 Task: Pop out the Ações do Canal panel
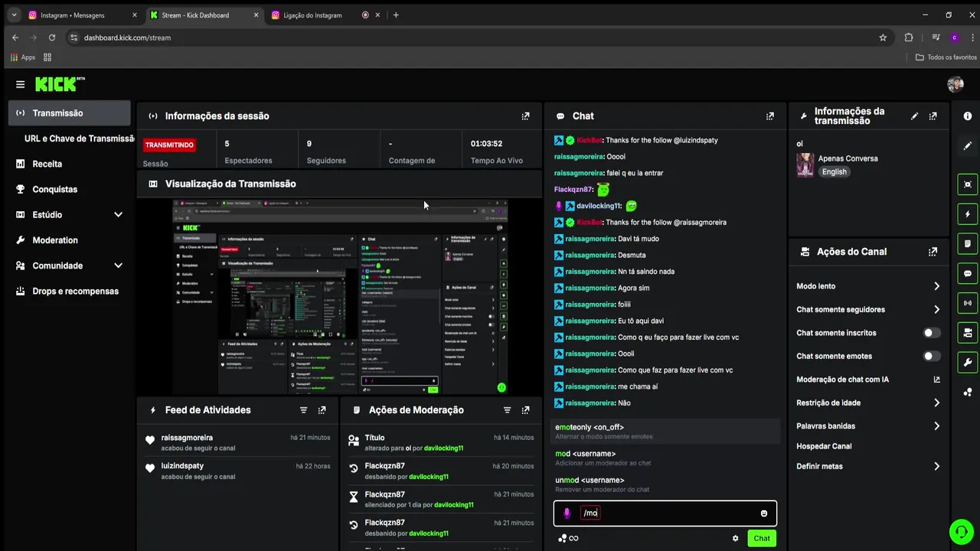pos(933,252)
